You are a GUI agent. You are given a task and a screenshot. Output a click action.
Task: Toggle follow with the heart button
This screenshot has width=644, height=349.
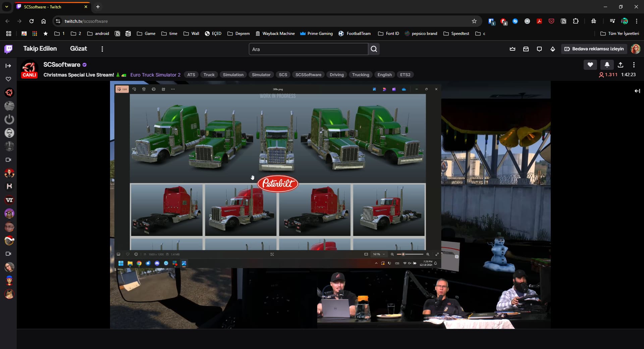pyautogui.click(x=590, y=65)
